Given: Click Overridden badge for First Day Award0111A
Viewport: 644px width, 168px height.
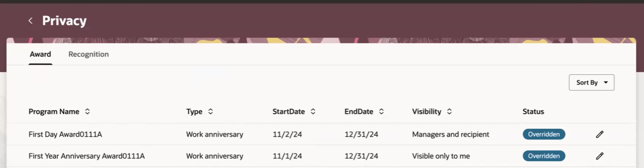Looking at the screenshot, I should 544,134.
